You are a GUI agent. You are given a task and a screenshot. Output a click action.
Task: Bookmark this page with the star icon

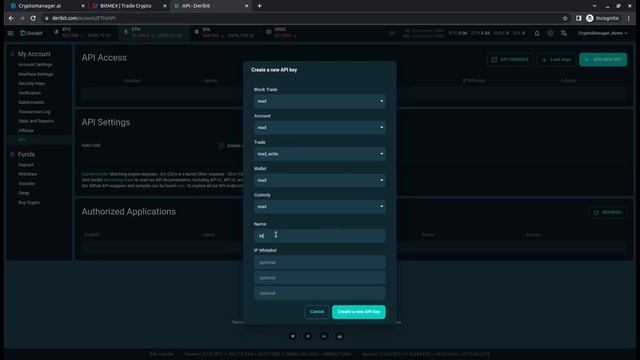pyautogui.click(x=565, y=18)
